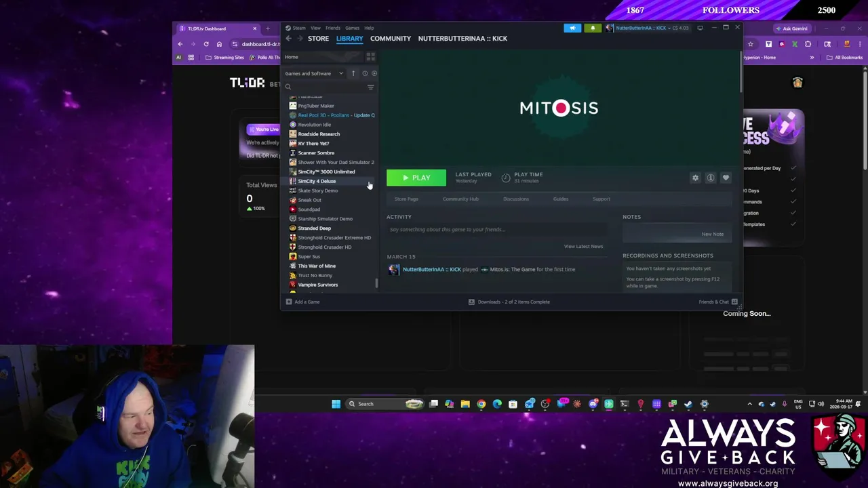Click the recent activity clock filter icon
868x488 pixels.
click(x=365, y=73)
